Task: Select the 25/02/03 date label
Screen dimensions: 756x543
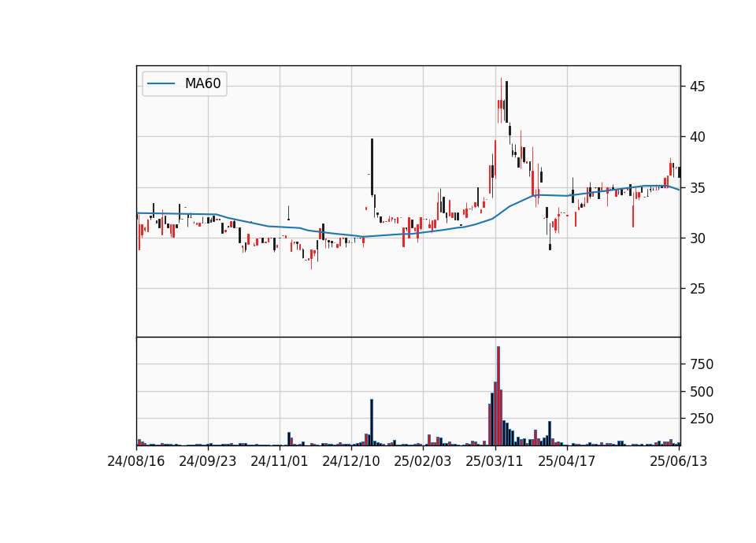Action: 423,461
